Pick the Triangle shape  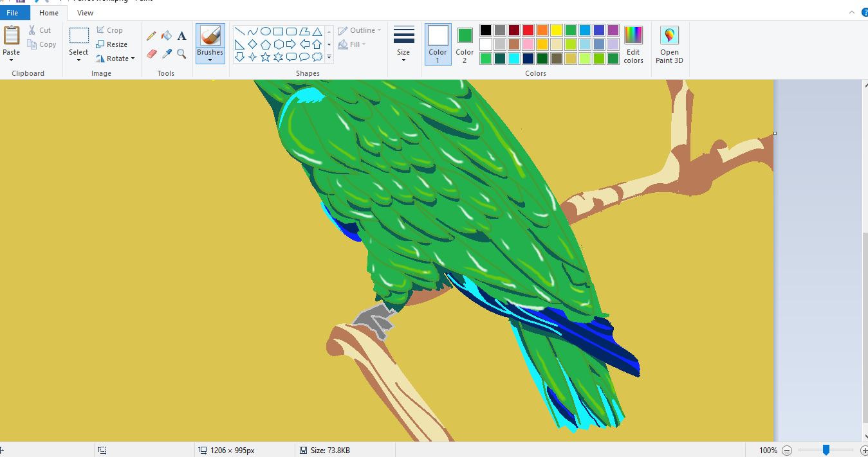(317, 31)
